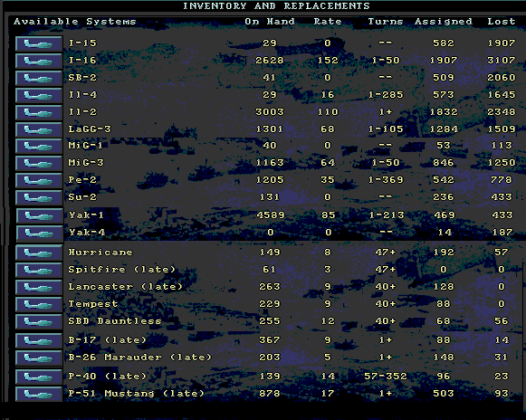The image size is (526, 420).
Task: Select SB-2 lost value 2060
Action: click(x=502, y=78)
